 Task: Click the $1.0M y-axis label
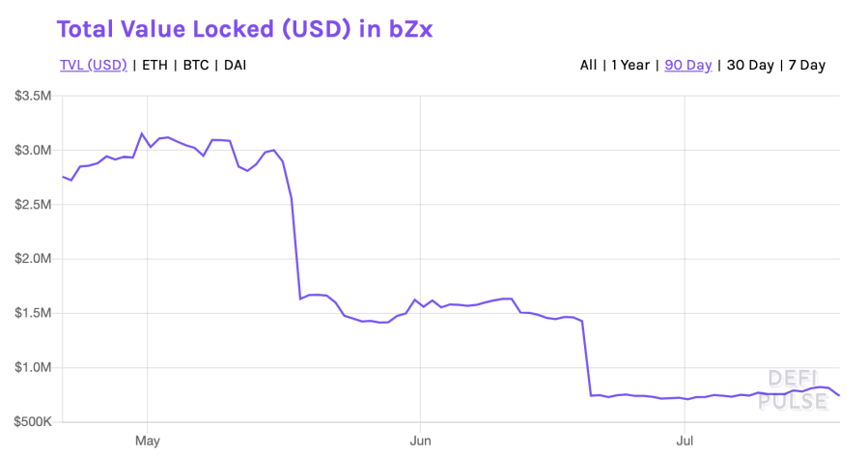32,368
